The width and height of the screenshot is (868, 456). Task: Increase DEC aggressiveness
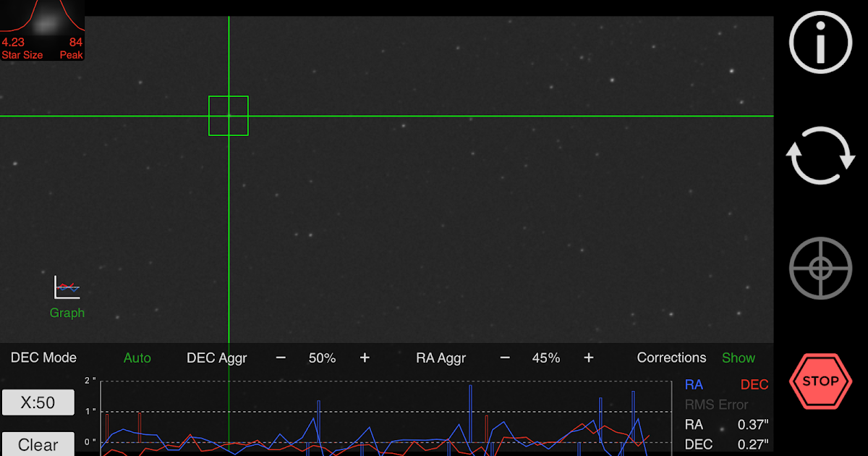(x=365, y=357)
